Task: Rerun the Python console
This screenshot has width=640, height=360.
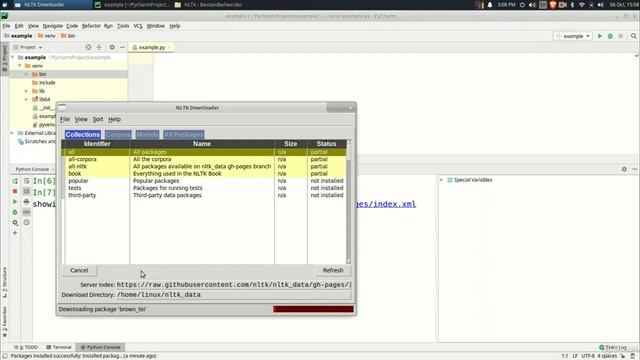Action: tap(15, 181)
